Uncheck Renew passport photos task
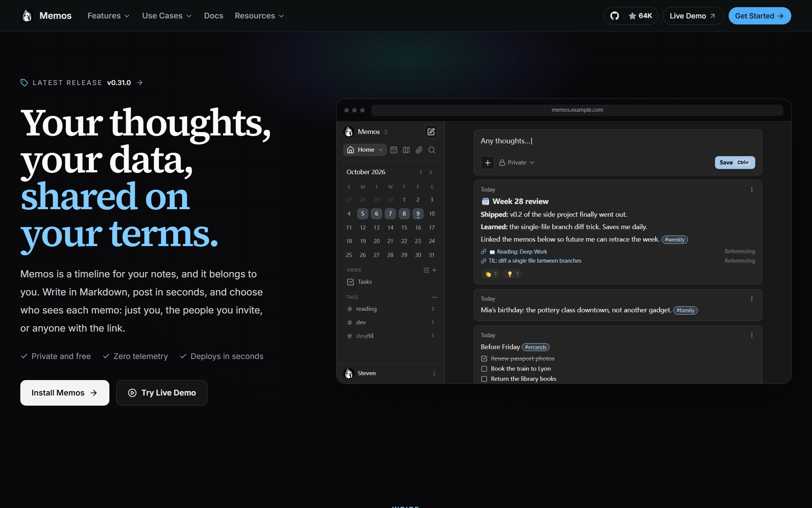The width and height of the screenshot is (812, 508). (484, 359)
